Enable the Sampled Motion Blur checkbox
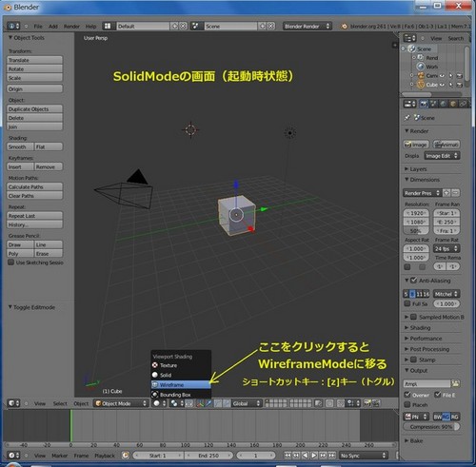Image resolution: width=476 pixels, height=467 pixels. (413, 317)
